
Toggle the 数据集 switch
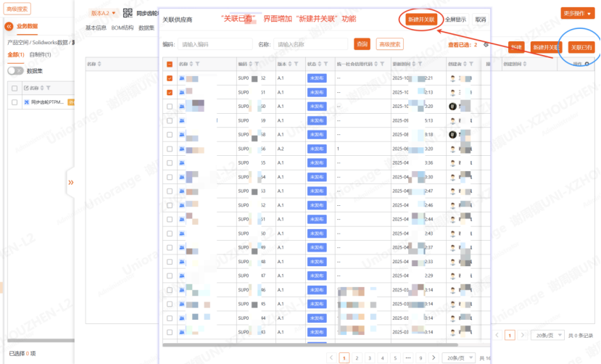pos(15,71)
